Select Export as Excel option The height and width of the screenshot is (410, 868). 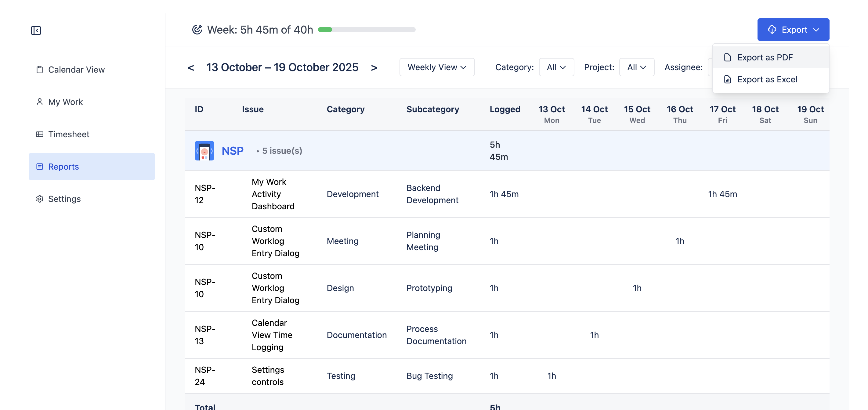(767, 80)
